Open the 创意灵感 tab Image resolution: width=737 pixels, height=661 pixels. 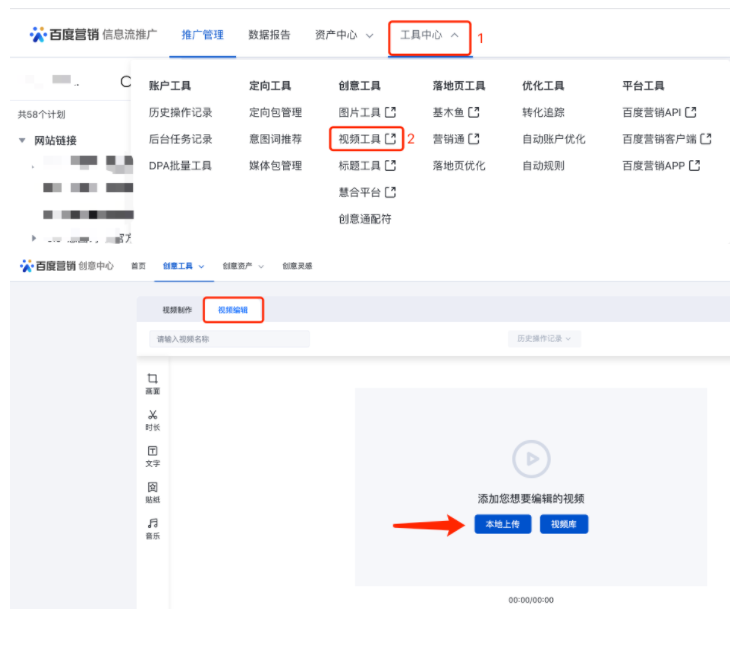[297, 266]
